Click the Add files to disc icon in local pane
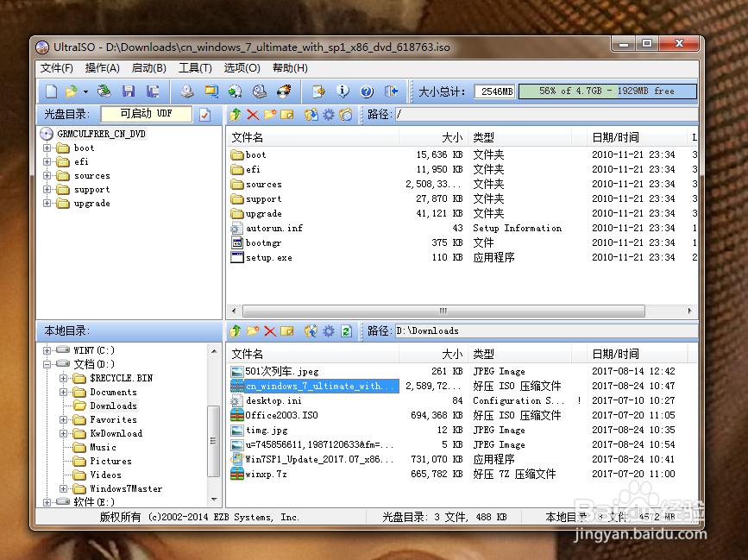 tap(311, 330)
